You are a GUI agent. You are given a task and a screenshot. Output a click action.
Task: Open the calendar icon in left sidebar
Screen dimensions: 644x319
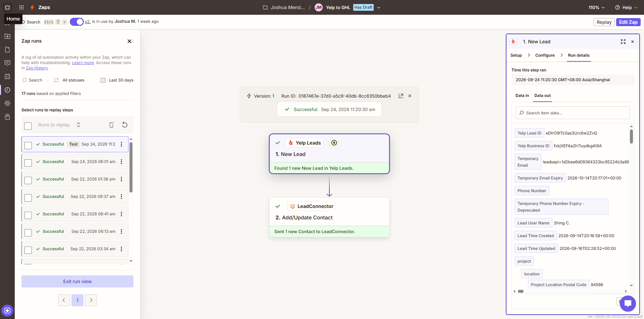[7, 76]
